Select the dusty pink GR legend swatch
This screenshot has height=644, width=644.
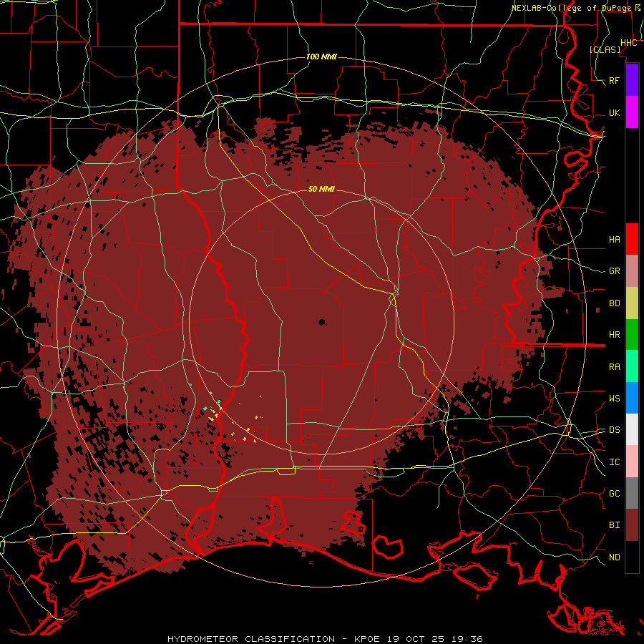click(x=632, y=270)
